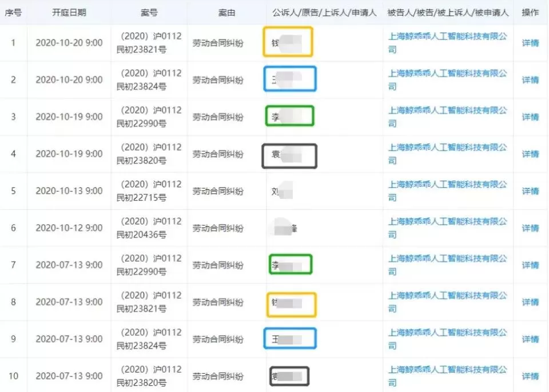Click the 案号 column header
Image resolution: width=549 pixels, height=392 pixels.
(149, 13)
